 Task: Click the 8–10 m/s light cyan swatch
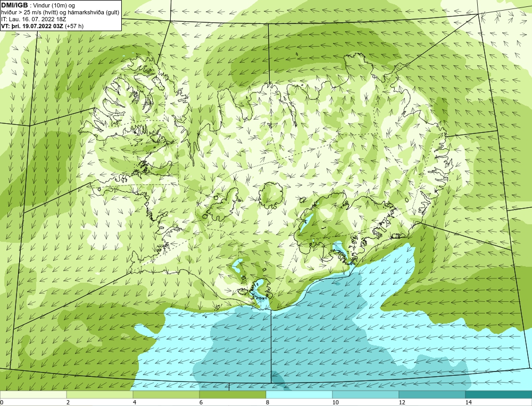(299, 394)
